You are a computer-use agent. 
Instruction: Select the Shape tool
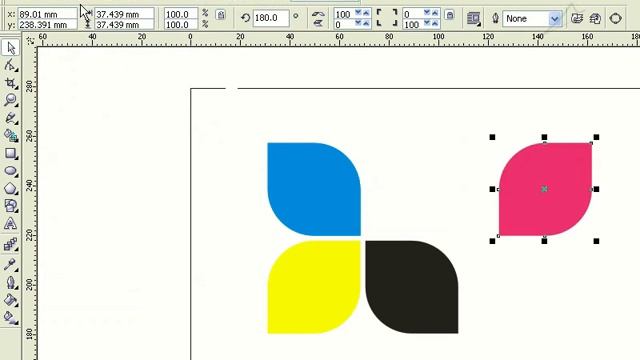[10, 65]
